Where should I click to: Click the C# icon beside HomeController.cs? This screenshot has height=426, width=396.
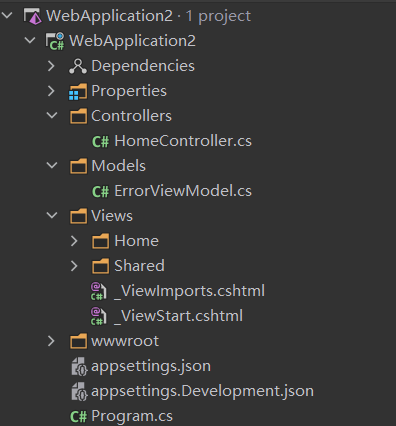100,141
